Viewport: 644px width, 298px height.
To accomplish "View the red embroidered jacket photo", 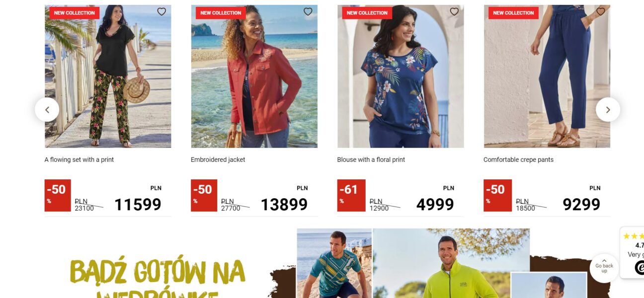I will 254,76.
